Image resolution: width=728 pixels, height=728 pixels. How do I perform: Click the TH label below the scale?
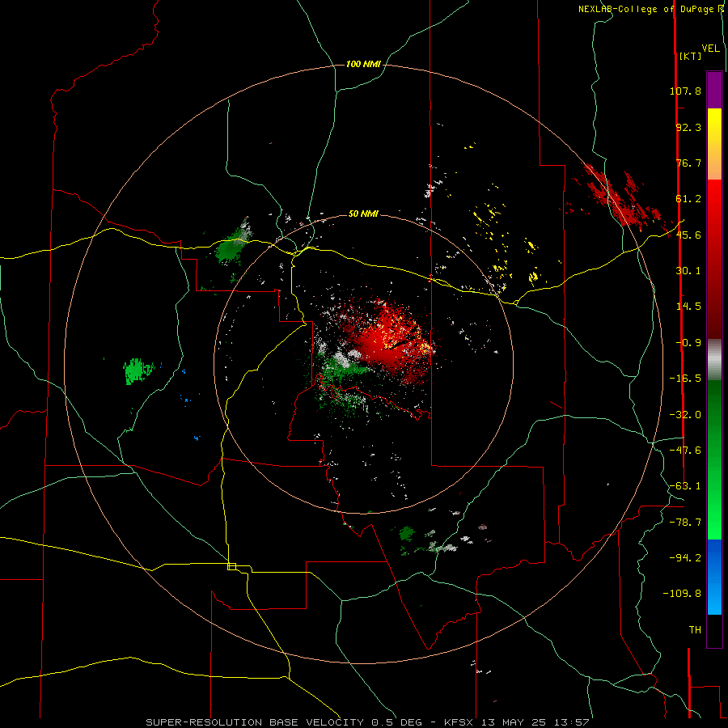point(695,630)
